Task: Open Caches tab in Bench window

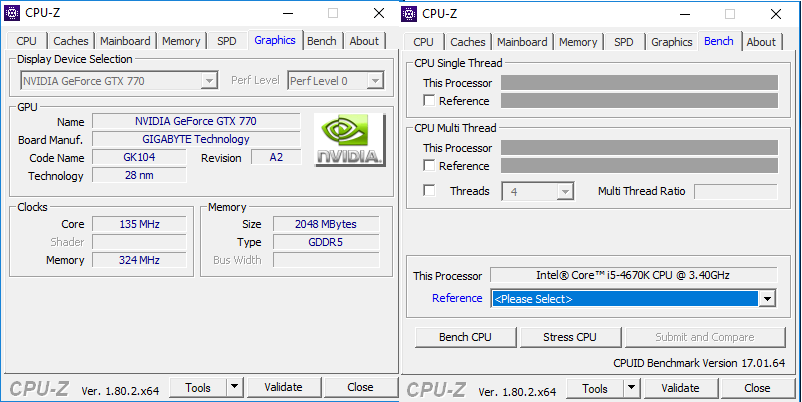Action: (x=467, y=42)
